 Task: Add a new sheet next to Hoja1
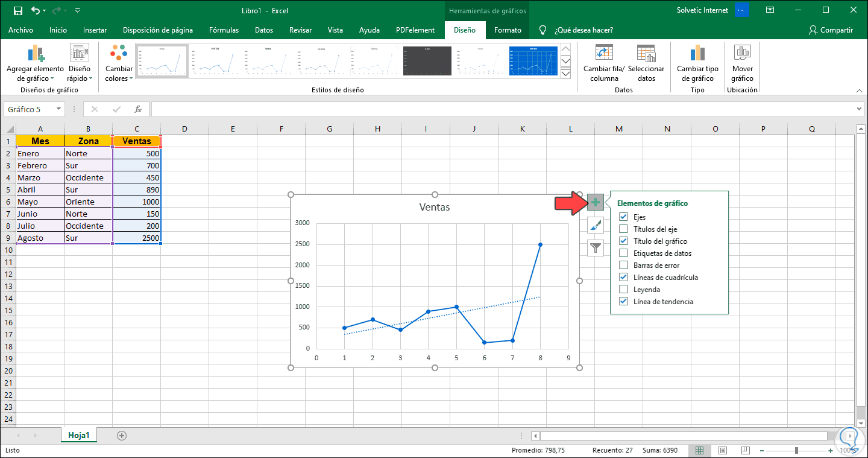[122, 435]
